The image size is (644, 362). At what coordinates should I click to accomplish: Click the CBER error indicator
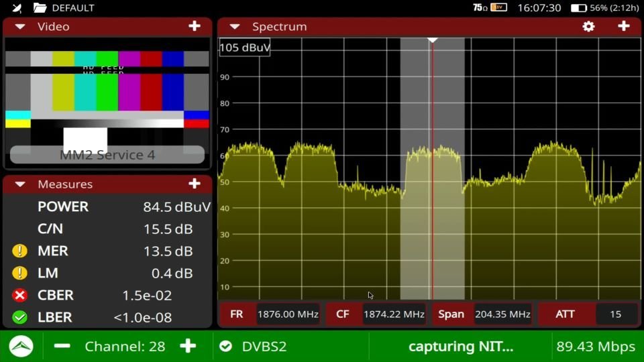point(19,296)
